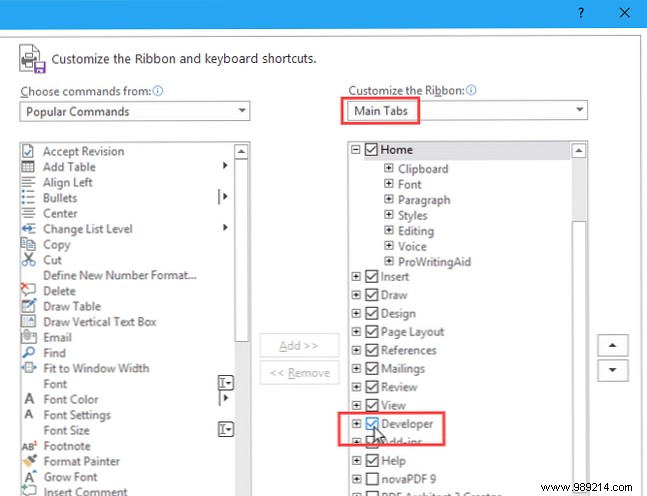Viewport: 647px width, 496px height.
Task: Select the Review tab entry
Action: [x=399, y=387]
